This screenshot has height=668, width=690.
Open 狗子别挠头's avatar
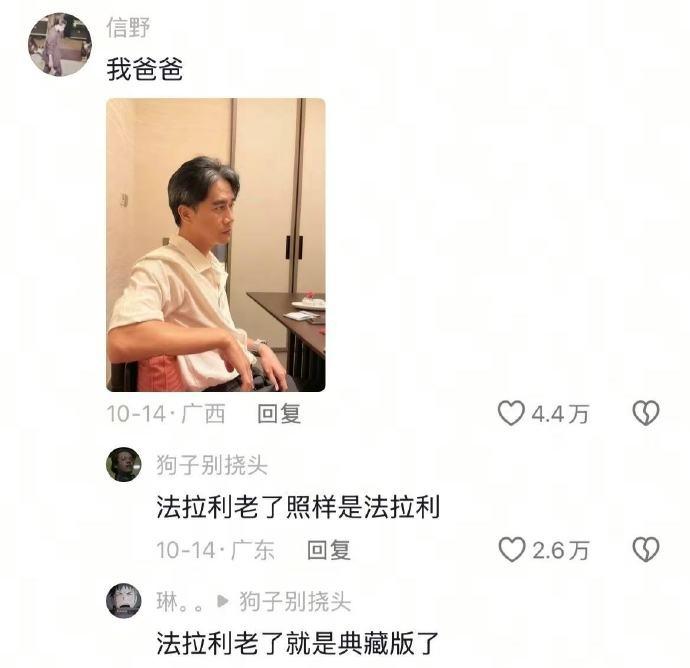click(x=124, y=465)
